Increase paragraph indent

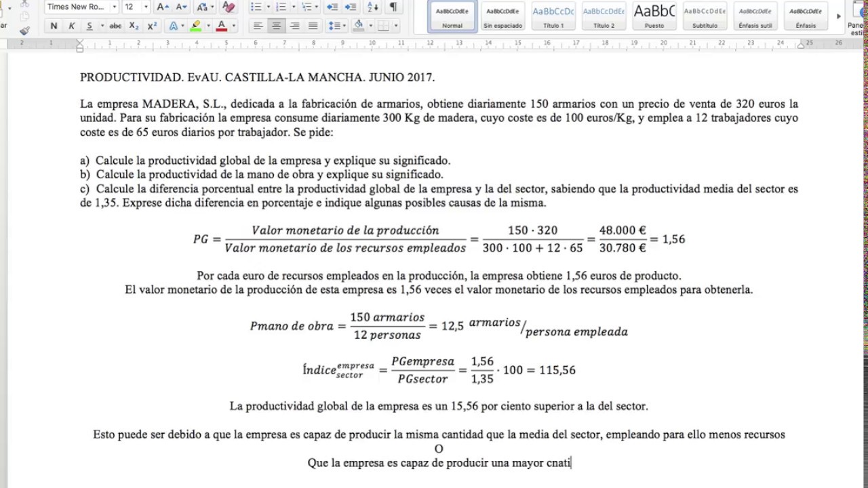tap(351, 7)
